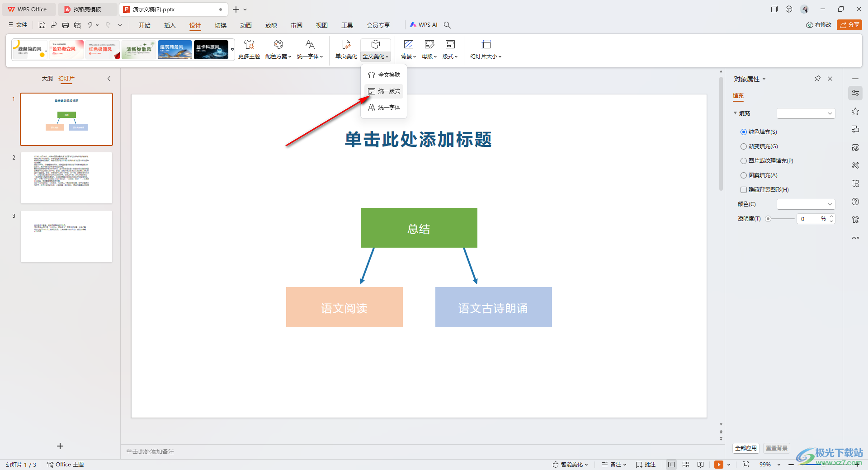Open print preview icon
This screenshot has width=868, height=470.
[x=77, y=25]
